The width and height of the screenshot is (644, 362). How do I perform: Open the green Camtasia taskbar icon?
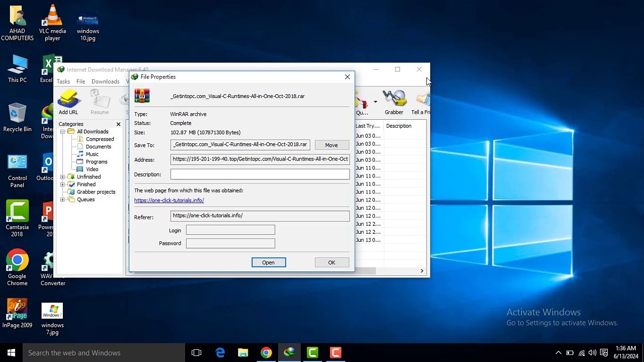(x=312, y=353)
